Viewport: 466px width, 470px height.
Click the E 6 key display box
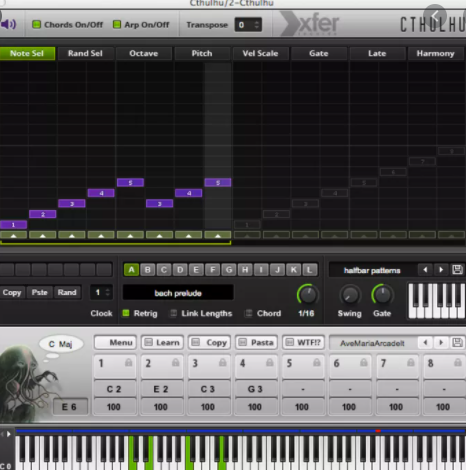coord(70,407)
